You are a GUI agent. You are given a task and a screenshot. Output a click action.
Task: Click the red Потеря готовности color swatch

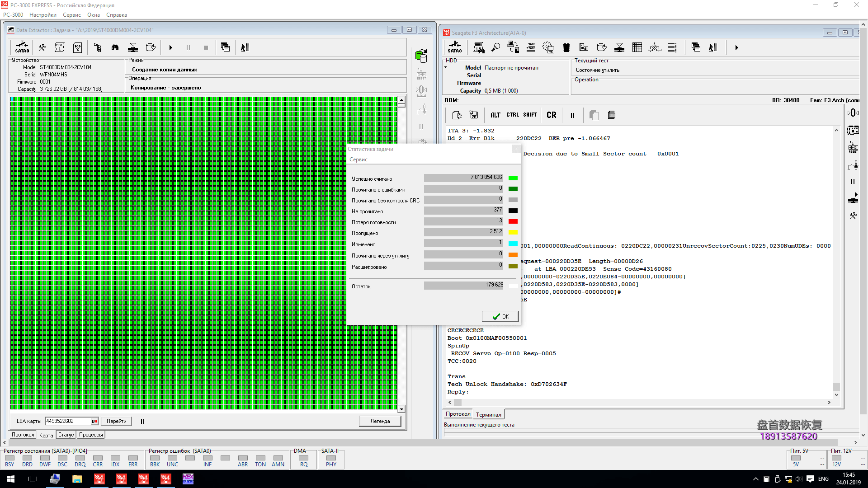point(513,221)
